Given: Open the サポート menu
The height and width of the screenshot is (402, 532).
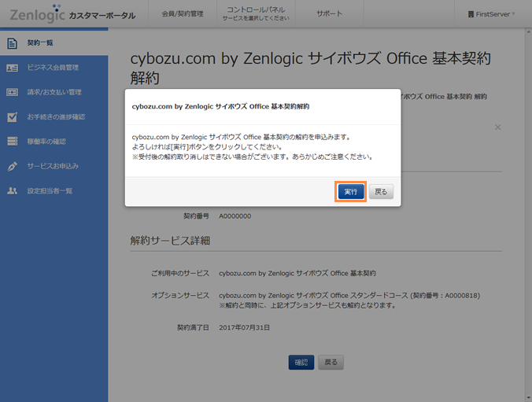Looking at the screenshot, I should [330, 14].
